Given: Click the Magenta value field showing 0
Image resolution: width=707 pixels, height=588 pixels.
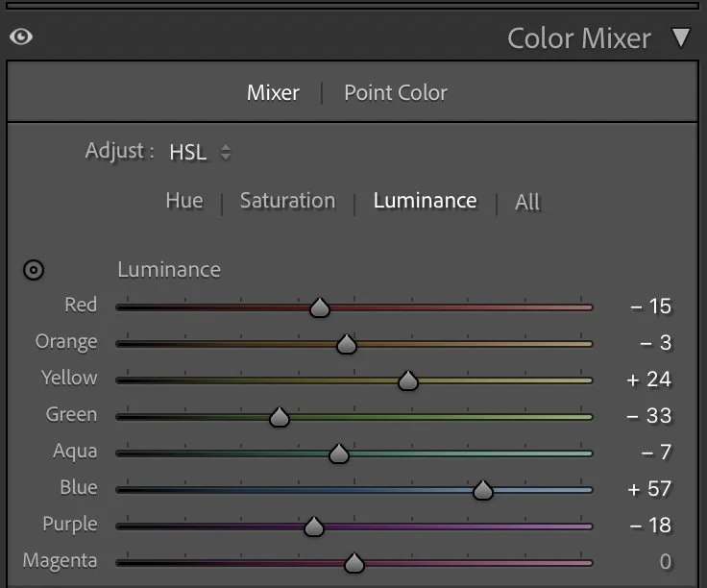Looking at the screenshot, I should (x=666, y=562).
